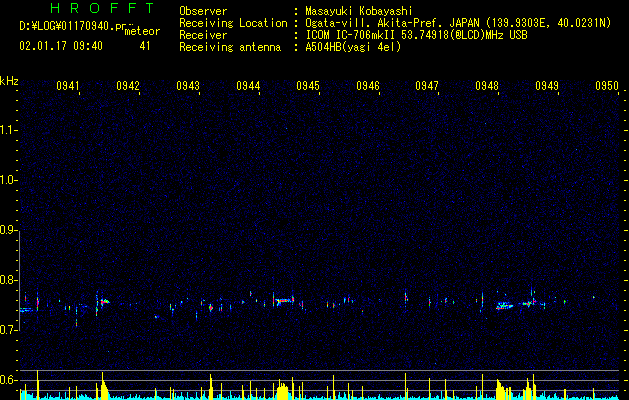Select observer name Masayuki Kobayashi
Image resolution: width=629 pixels, height=400 pixels.
point(359,11)
